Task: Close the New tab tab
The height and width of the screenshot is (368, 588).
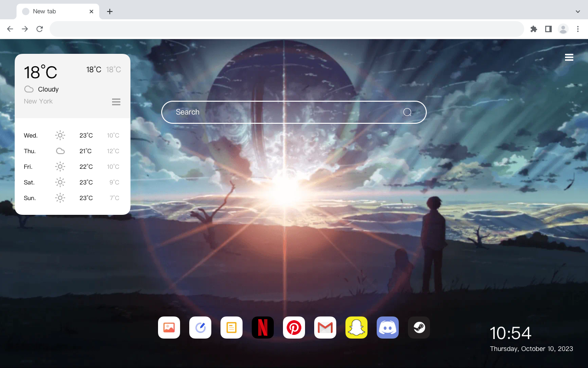Action: click(x=91, y=11)
